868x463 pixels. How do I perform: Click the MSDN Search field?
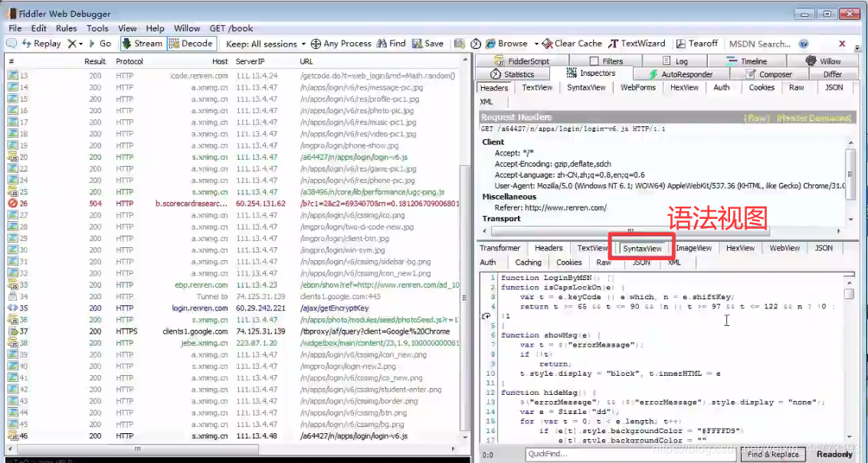(759, 43)
